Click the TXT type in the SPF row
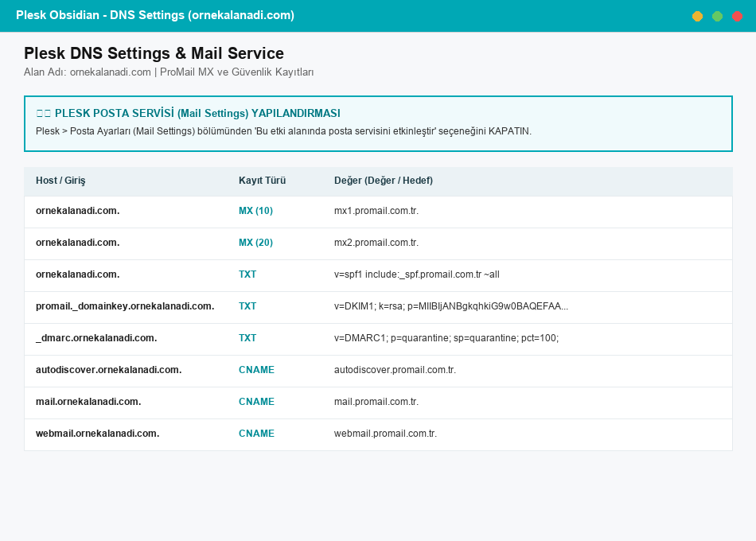756x541 pixels. coord(247,274)
